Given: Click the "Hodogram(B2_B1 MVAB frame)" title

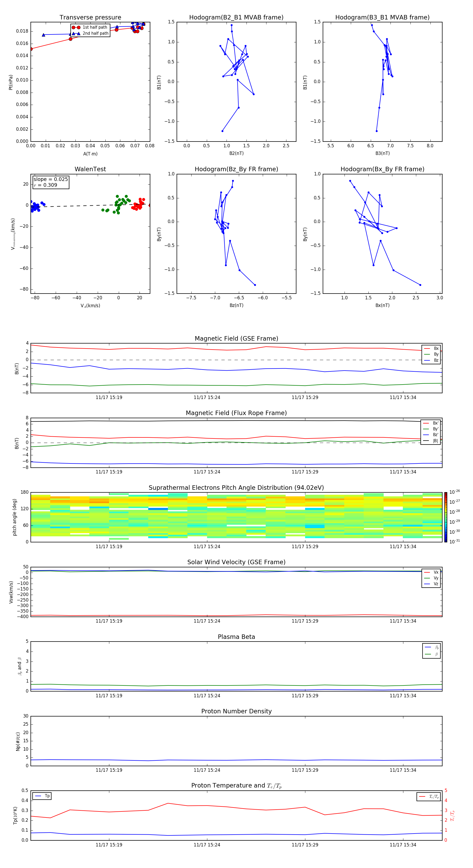Looking at the screenshot, I should [x=236, y=18].
